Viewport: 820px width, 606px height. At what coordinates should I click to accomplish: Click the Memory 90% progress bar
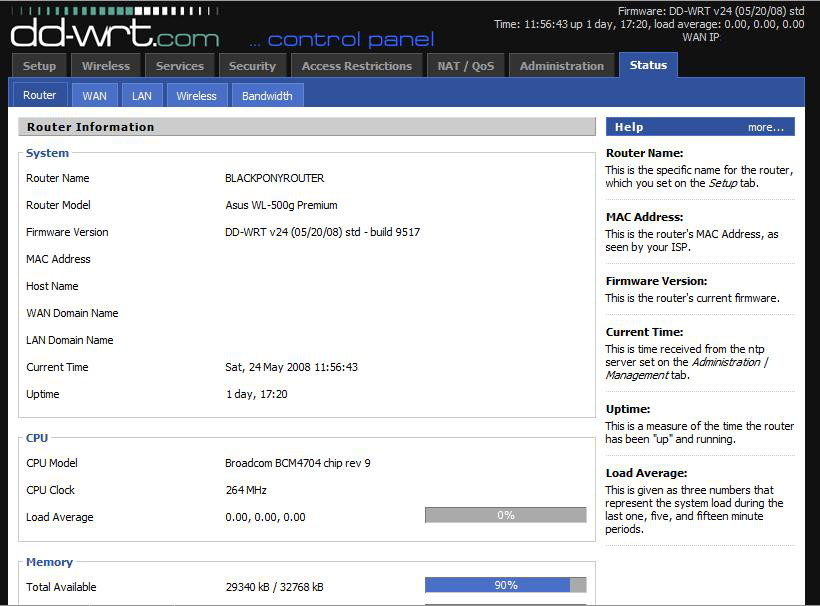pyautogui.click(x=506, y=585)
